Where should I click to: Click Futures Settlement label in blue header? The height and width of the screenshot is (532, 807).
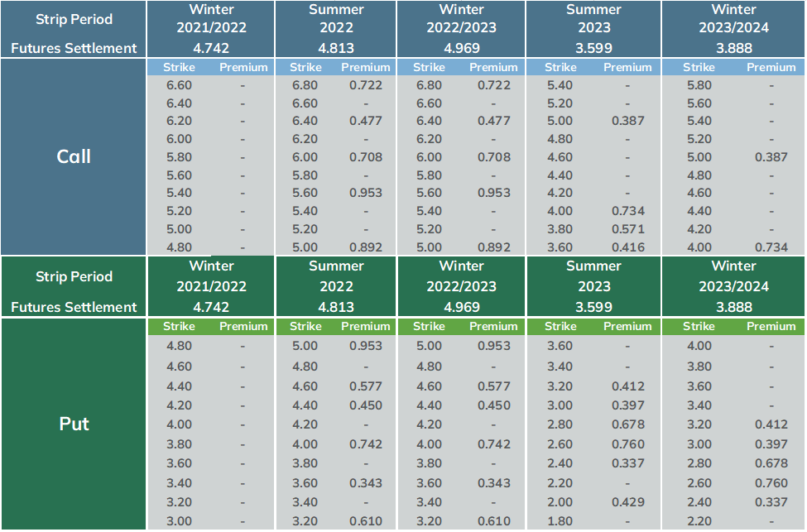pos(74,48)
